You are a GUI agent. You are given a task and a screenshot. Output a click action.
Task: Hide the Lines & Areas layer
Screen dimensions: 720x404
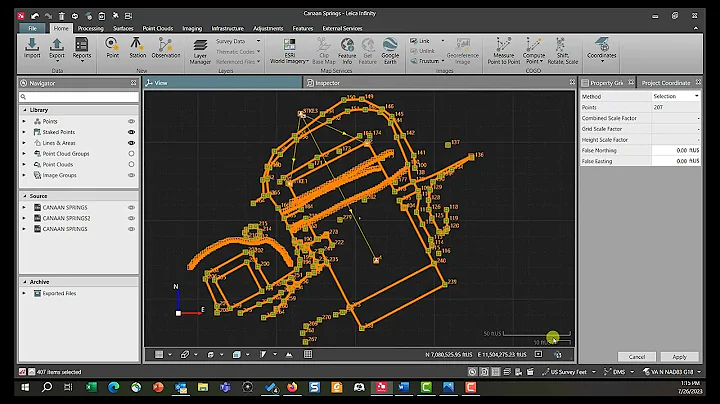click(x=131, y=143)
